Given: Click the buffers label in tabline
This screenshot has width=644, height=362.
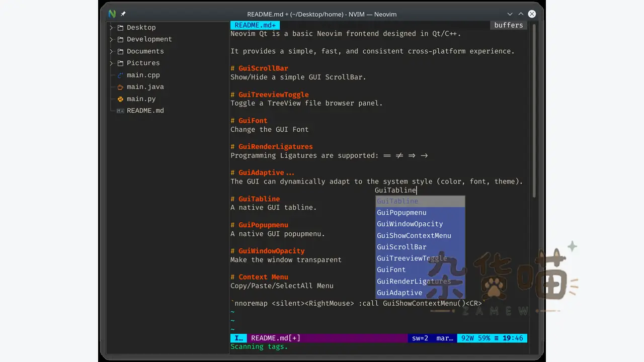Looking at the screenshot, I should tap(508, 25).
